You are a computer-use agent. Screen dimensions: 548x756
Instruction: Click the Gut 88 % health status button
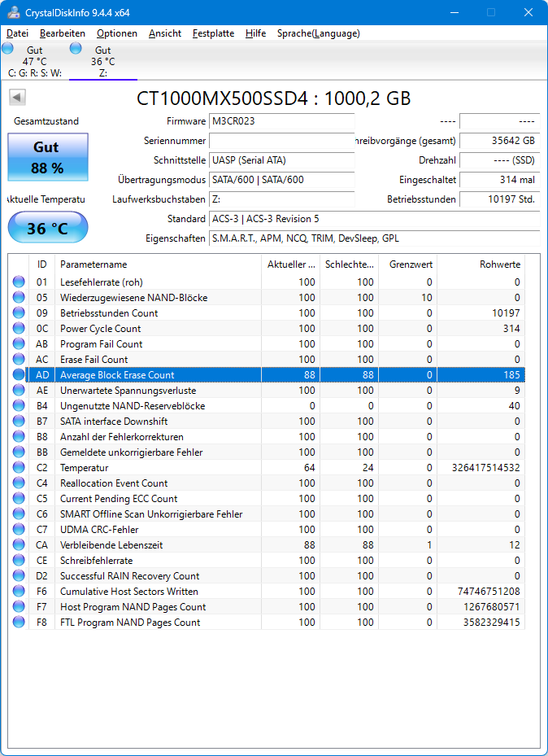click(x=48, y=158)
